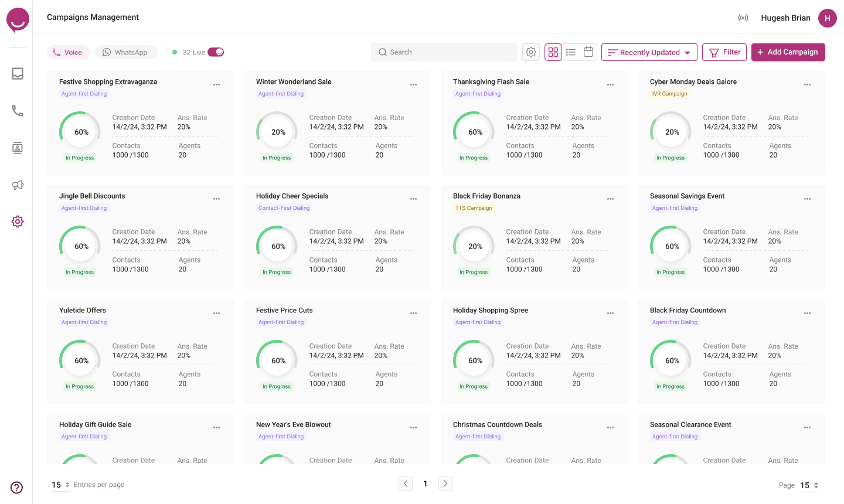
Task: Open more options for Holiday Gift Guide Sale
Action: [x=217, y=427]
